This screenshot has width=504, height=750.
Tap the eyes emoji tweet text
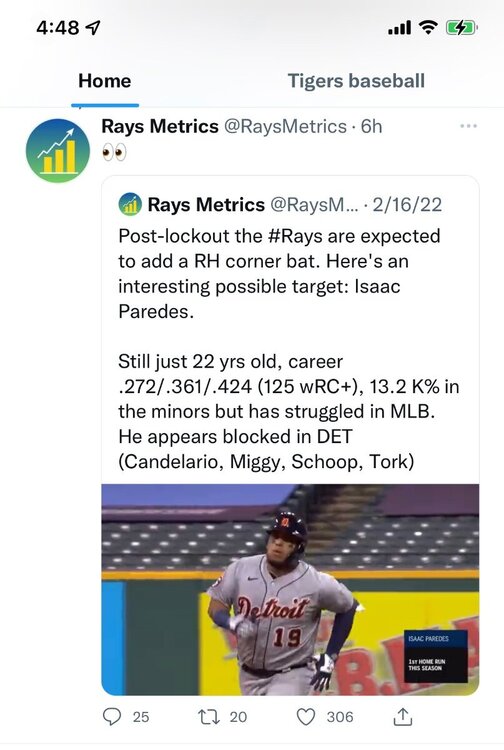pyautogui.click(x=114, y=153)
